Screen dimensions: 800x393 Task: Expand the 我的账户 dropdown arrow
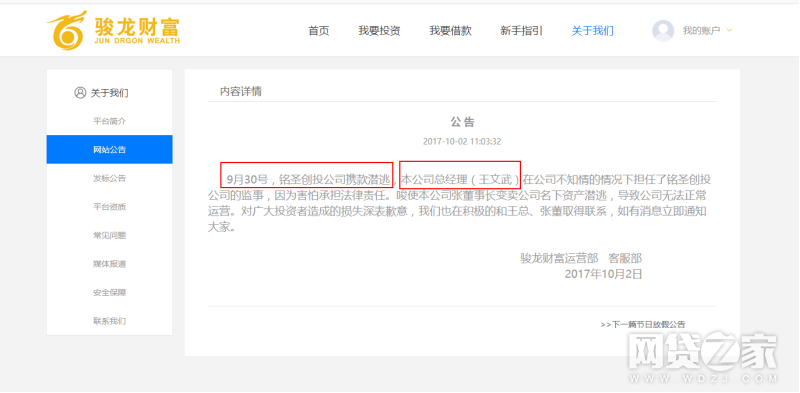tap(729, 30)
